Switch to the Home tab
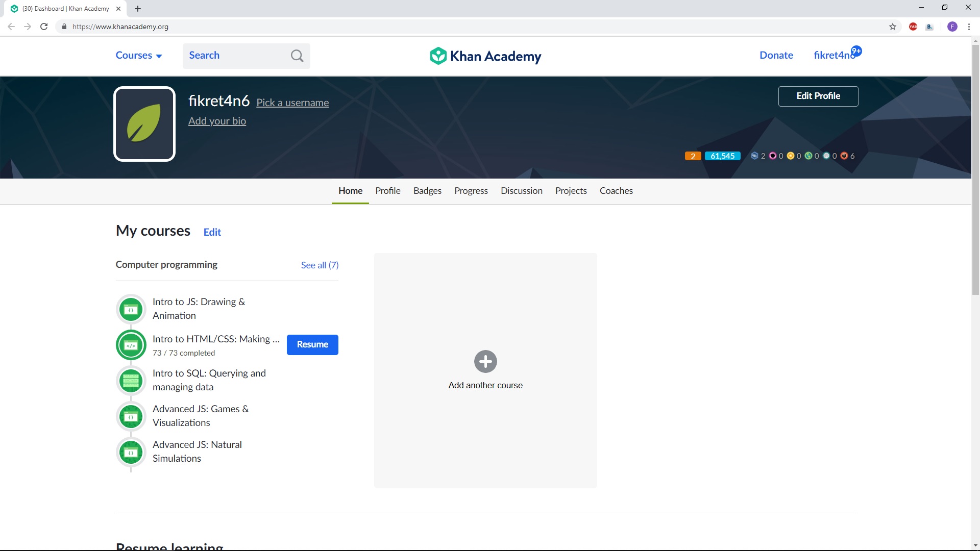The height and width of the screenshot is (551, 980). point(350,191)
